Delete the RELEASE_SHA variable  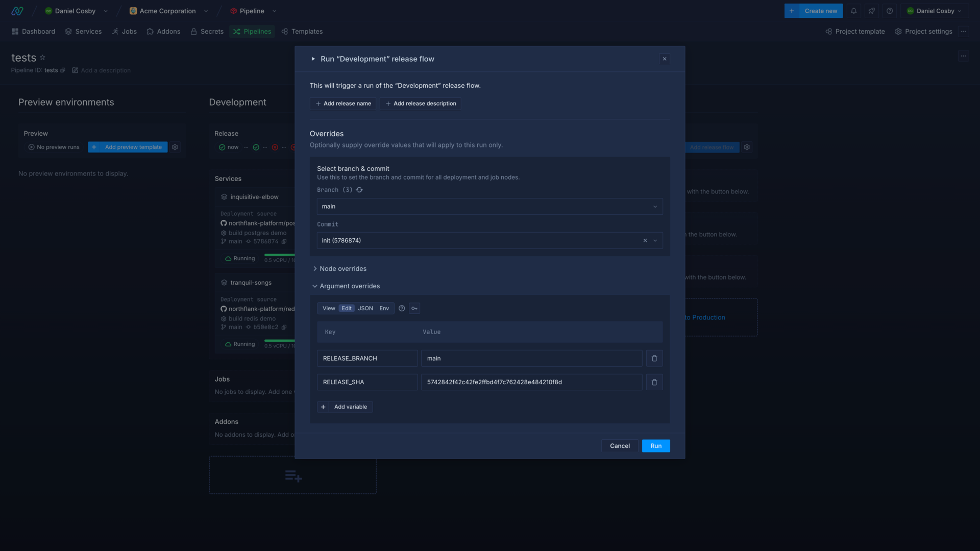click(654, 382)
